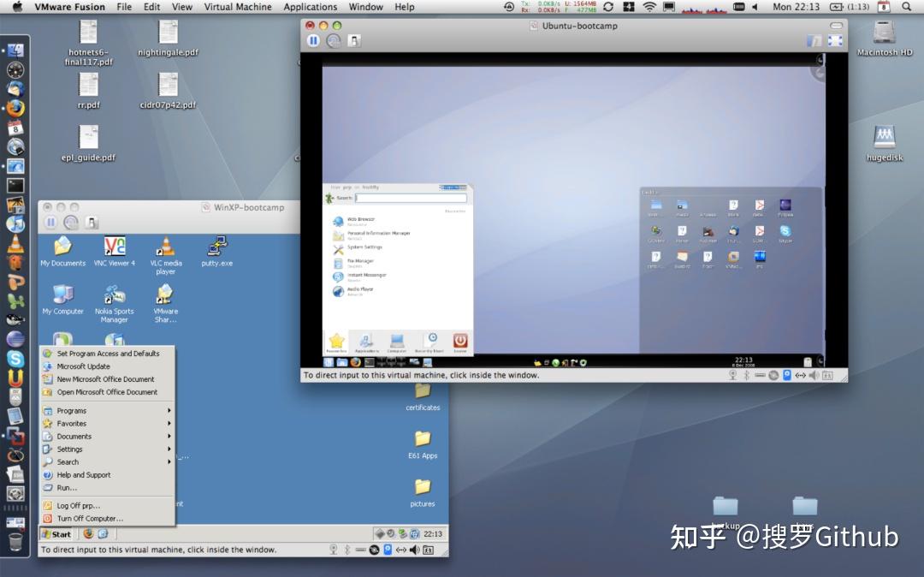Toggle webcam device in Ubuntu-bootcamp status bar
The height and width of the screenshot is (577, 924).
coord(732,376)
